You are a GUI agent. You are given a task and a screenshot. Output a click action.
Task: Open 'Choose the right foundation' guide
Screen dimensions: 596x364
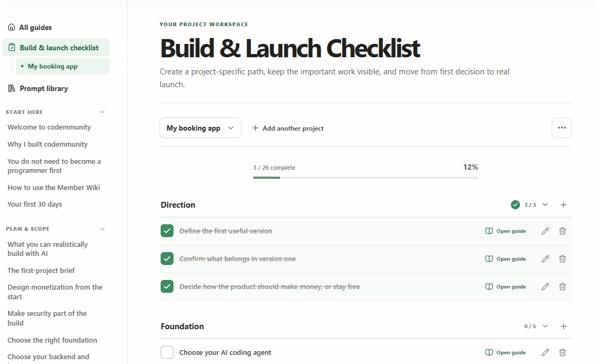pyautogui.click(x=52, y=340)
